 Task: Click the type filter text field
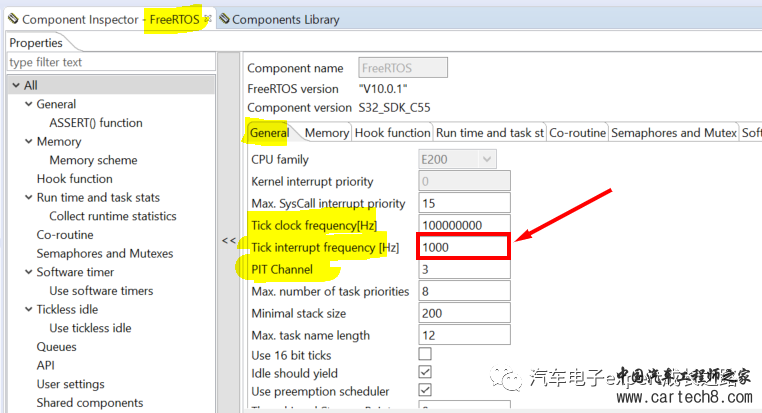point(111,62)
